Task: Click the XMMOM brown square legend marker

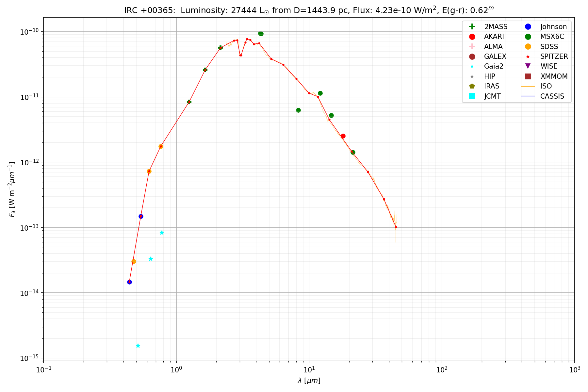Action: (x=528, y=76)
